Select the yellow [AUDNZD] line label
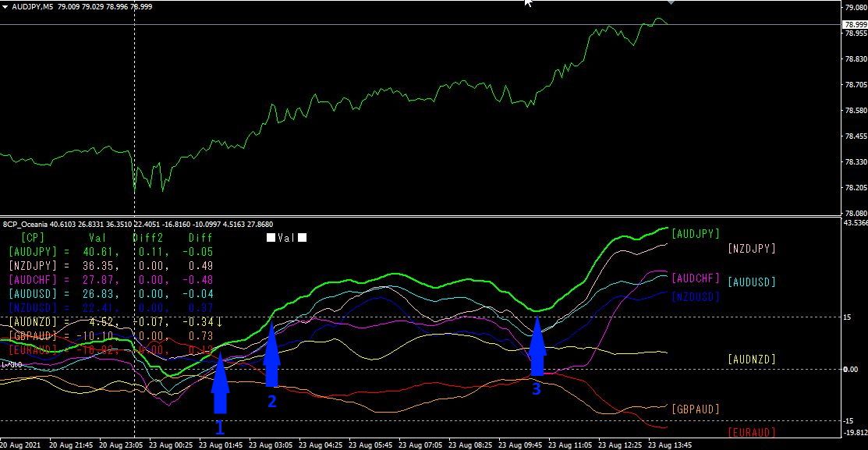 click(x=752, y=360)
